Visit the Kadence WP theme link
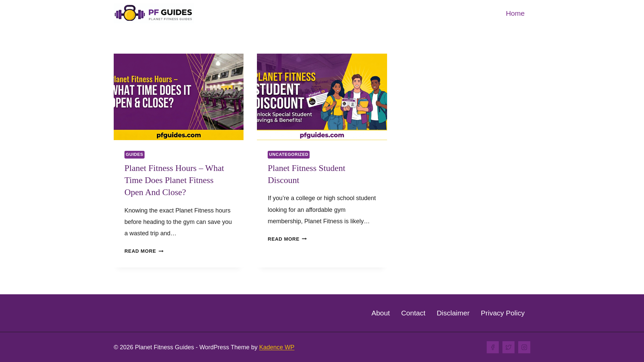The image size is (644, 362). (x=277, y=347)
